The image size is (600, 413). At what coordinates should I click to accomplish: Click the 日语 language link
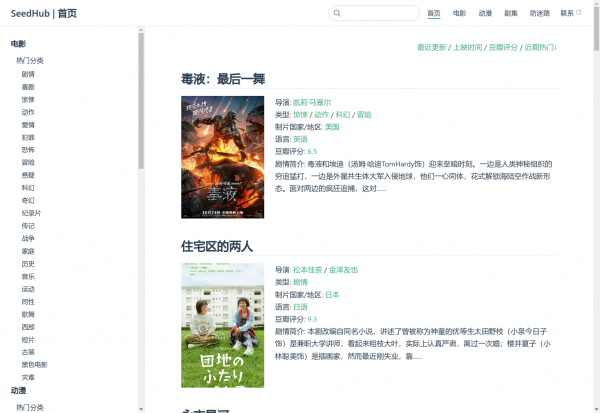[x=300, y=307]
